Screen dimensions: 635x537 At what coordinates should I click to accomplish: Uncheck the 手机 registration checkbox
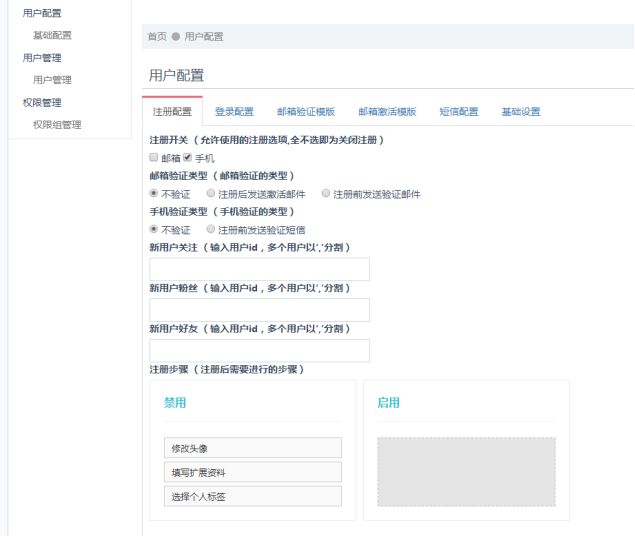188,157
